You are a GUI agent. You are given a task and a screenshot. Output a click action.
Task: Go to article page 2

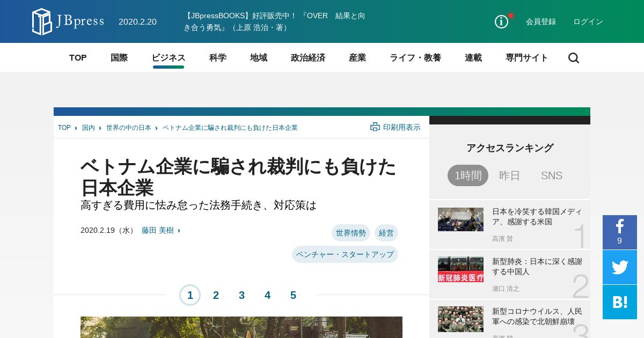pyautogui.click(x=216, y=295)
